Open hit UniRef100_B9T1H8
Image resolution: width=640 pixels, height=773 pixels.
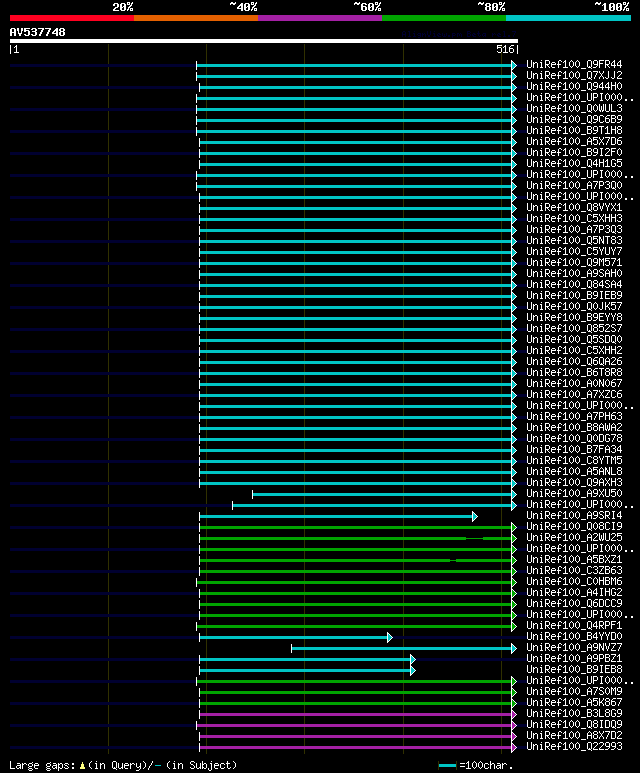(x=574, y=131)
